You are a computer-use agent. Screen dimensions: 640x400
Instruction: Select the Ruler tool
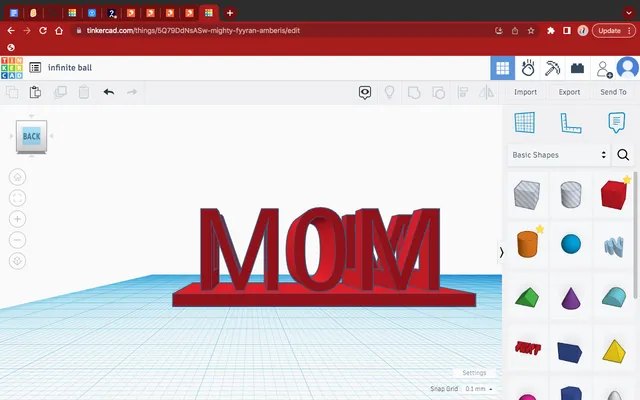(571, 122)
